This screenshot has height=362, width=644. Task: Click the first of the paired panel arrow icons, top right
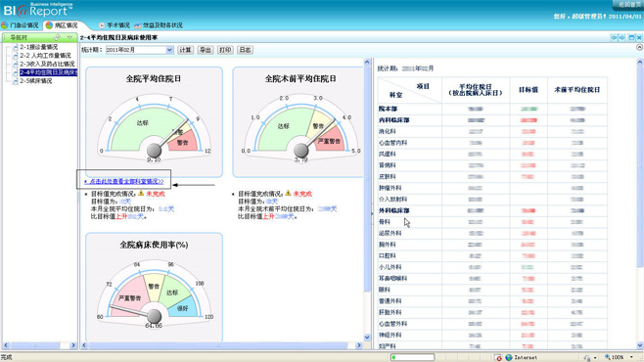pyautogui.click(x=614, y=37)
